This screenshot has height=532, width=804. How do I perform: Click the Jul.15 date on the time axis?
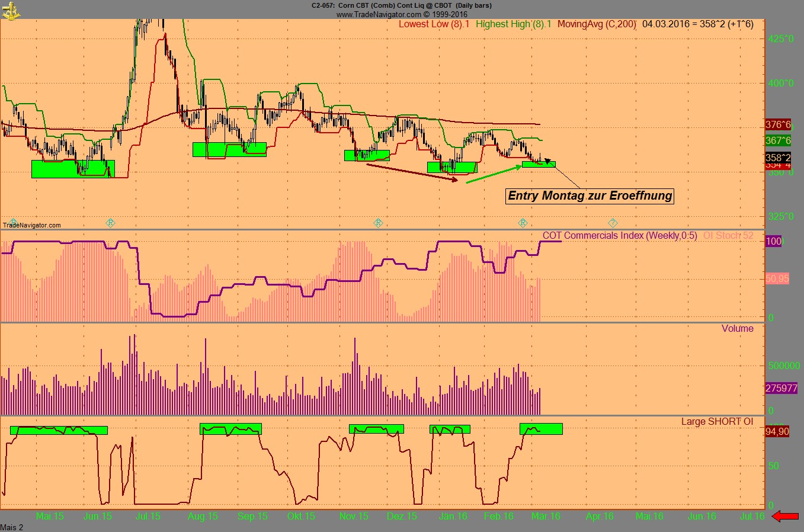[x=148, y=516]
